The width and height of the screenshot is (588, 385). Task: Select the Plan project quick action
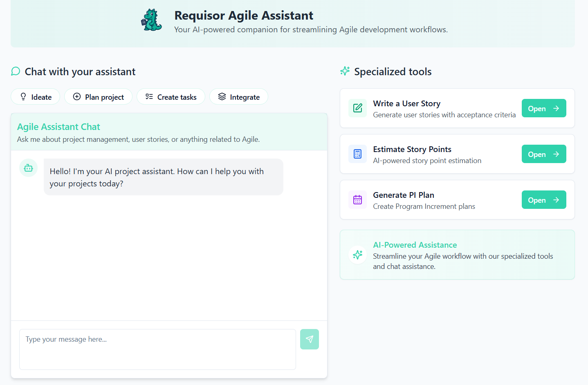pos(98,96)
